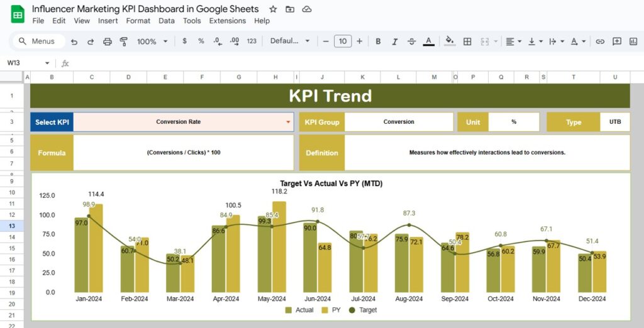Select row header 13
The image size is (644, 328).
tap(11, 226)
